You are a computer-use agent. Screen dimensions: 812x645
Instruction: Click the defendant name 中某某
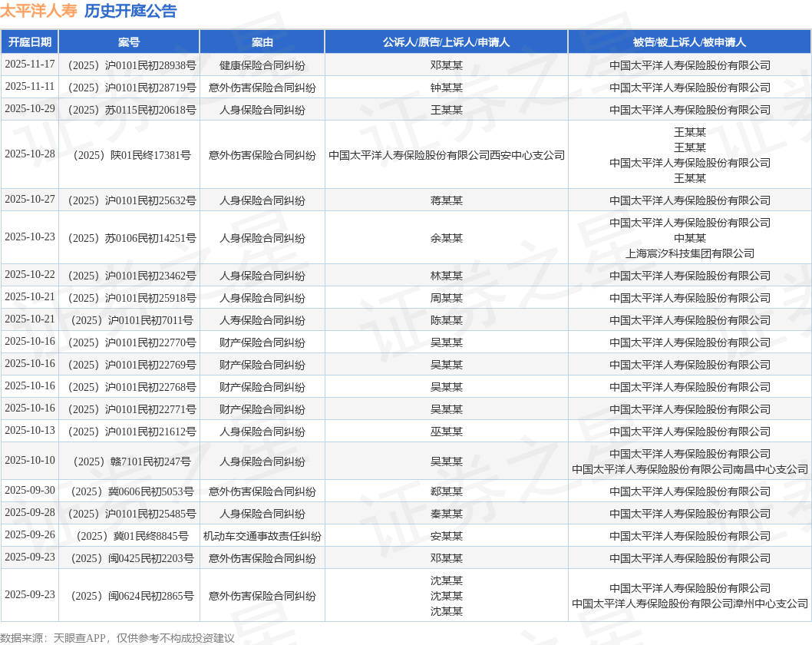tap(690, 238)
